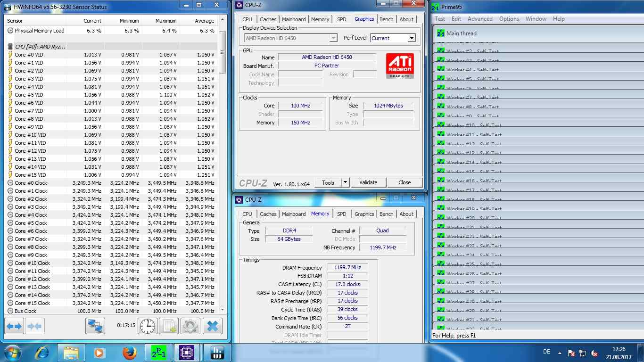Click Prime95 Worker #10 window icon
The height and width of the screenshot is (362, 644).
point(441,125)
